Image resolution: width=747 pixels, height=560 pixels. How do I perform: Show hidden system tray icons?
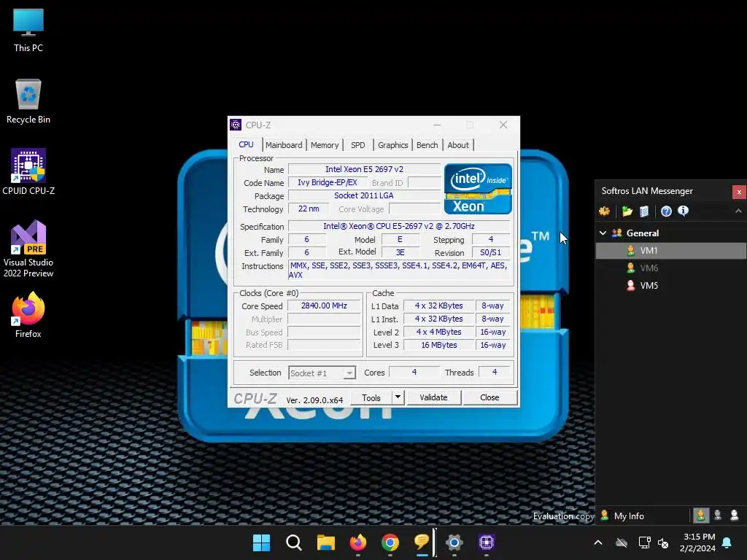[x=598, y=542]
